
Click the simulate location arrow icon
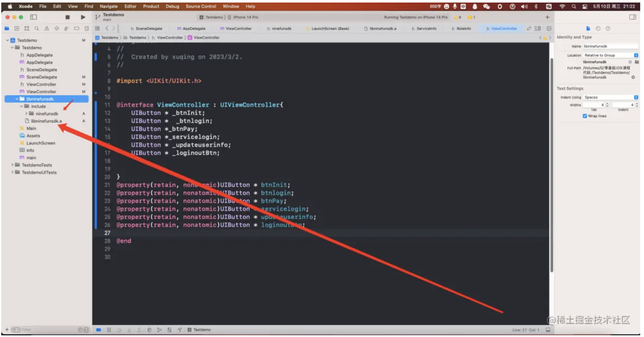click(179, 330)
